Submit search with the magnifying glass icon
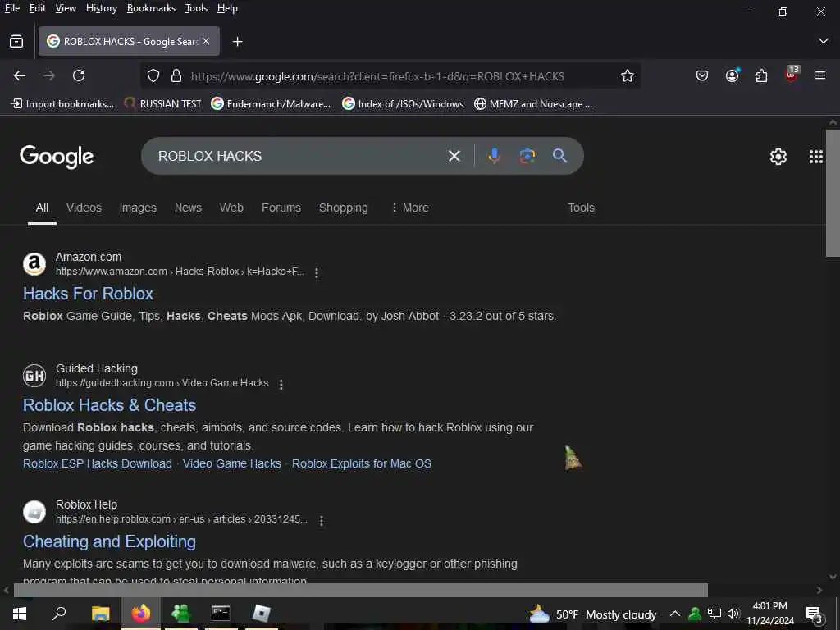 pyautogui.click(x=559, y=156)
